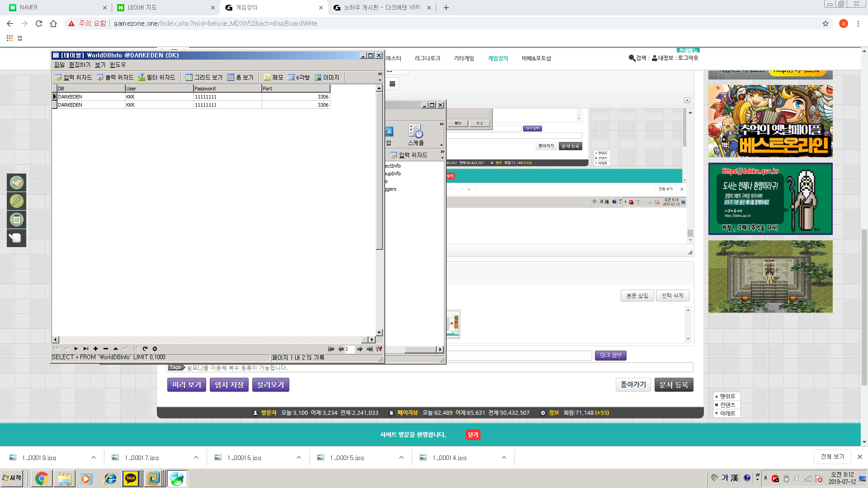This screenshot has height=488, width=868.
Task: Delete record with minus icon
Action: pos(105,349)
